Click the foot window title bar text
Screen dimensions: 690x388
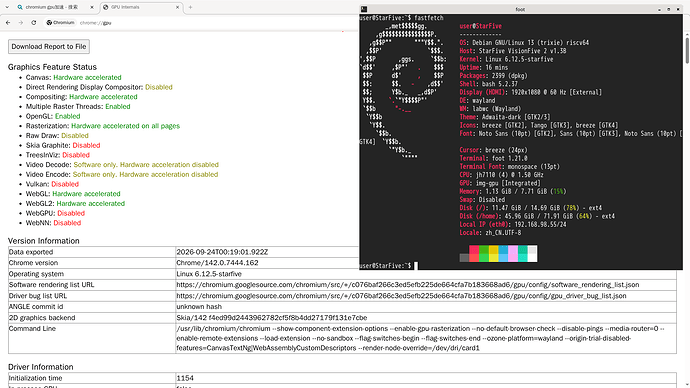(520, 9)
